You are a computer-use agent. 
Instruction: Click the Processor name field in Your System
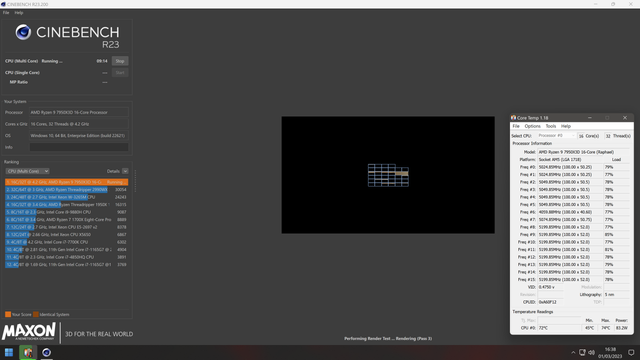[79, 112]
